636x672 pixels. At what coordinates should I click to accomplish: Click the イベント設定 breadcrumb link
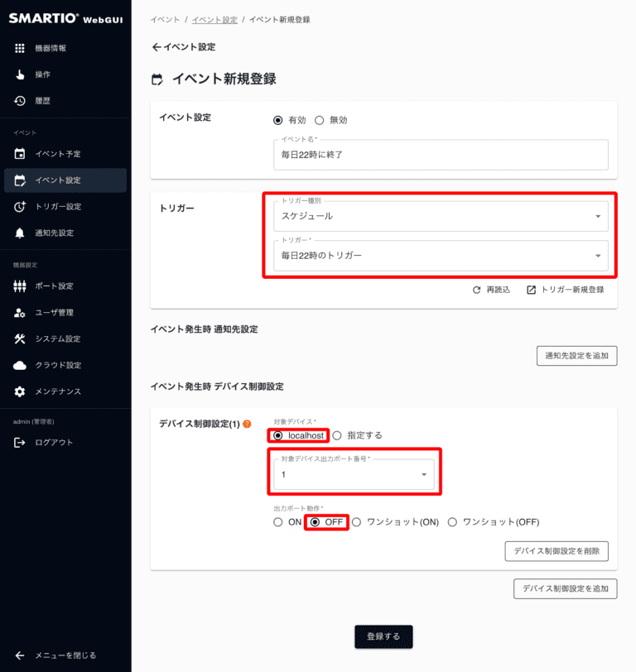(x=214, y=20)
